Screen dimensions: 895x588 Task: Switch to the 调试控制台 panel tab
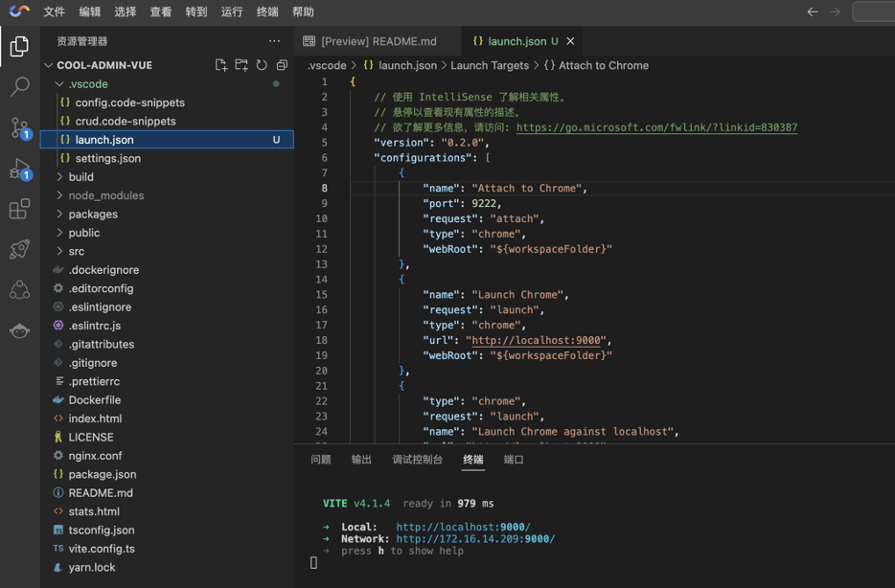click(417, 460)
